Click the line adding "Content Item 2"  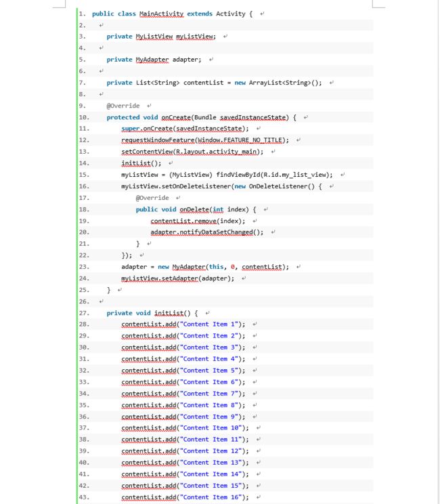click(183, 336)
